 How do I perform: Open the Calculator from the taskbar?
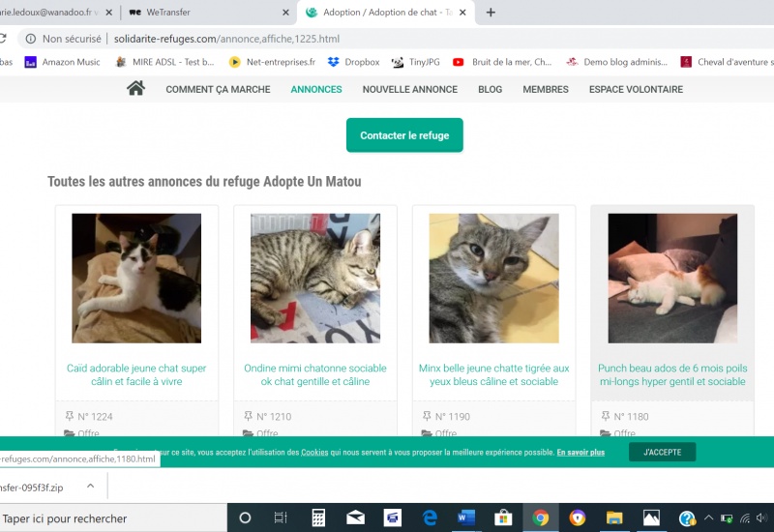(318, 517)
